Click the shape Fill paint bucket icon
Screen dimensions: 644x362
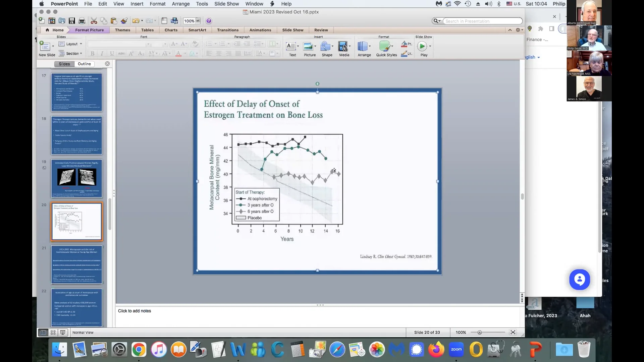coord(405,44)
